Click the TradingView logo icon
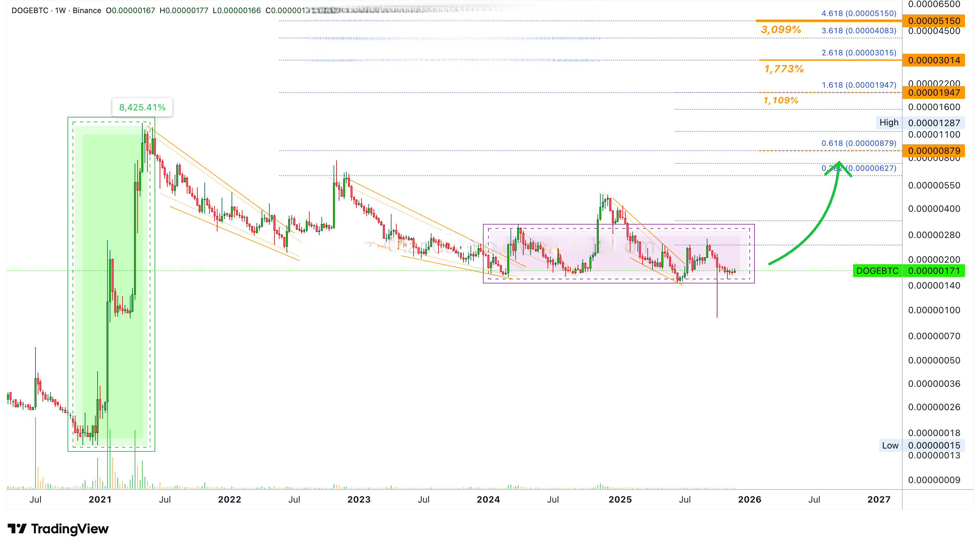The image size is (980, 548). point(17,528)
